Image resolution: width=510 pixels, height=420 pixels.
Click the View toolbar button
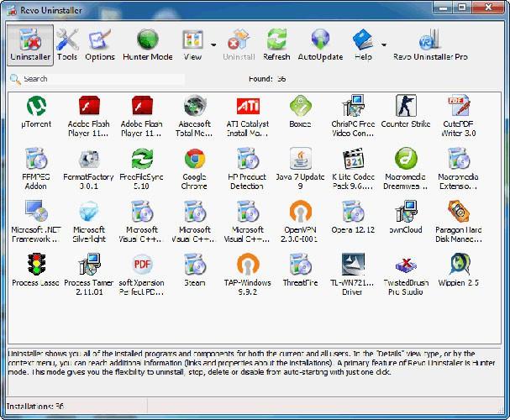(x=193, y=44)
